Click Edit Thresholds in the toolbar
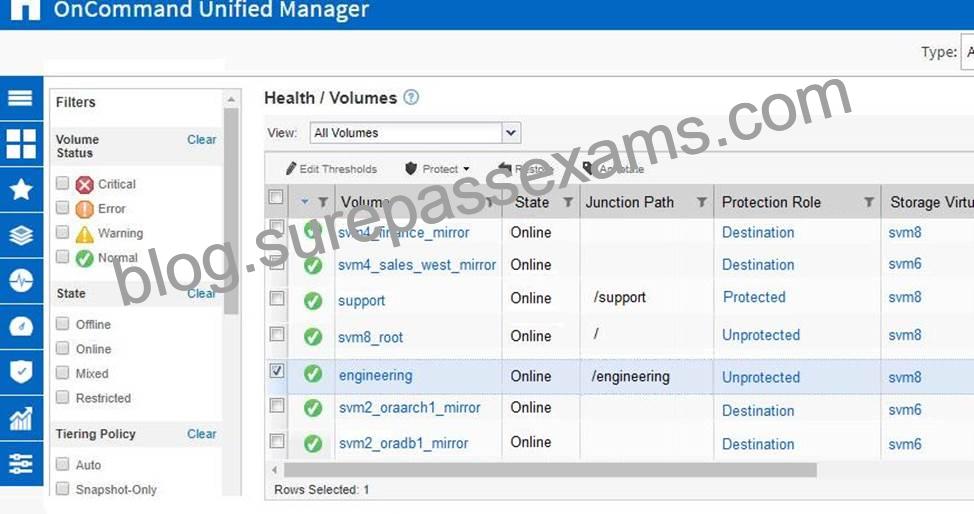Screen dimensions: 974x514 coord(331,168)
